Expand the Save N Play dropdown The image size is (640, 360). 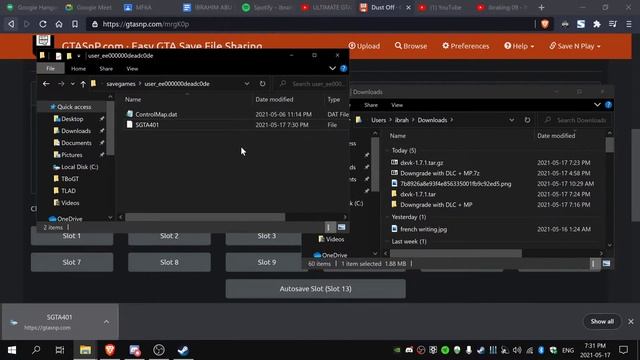point(575,46)
